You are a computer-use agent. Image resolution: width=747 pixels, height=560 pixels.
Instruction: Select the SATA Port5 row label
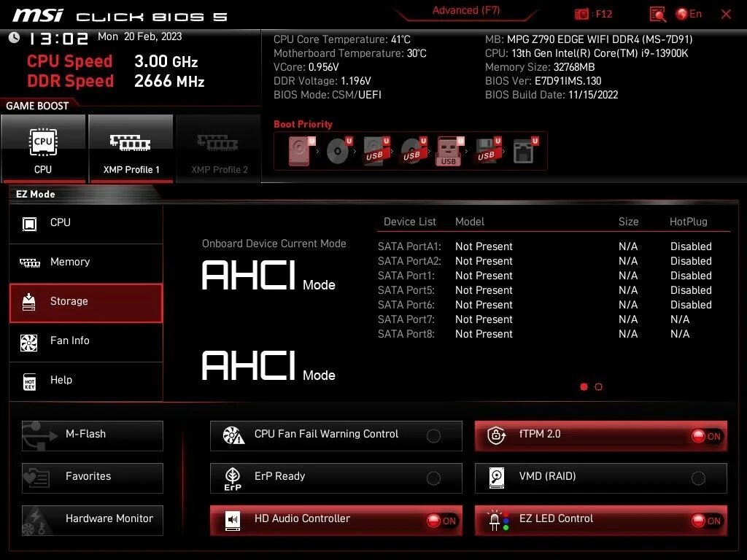click(x=406, y=290)
